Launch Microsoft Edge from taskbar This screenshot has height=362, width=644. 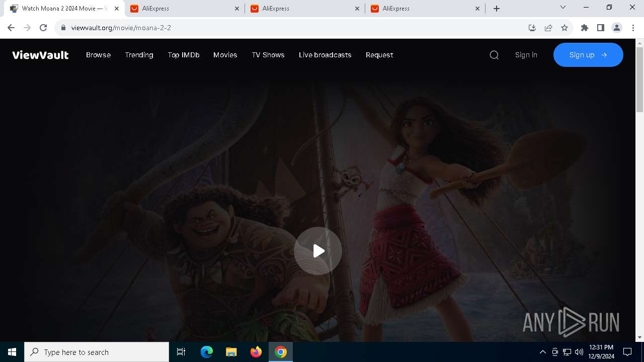point(207,352)
